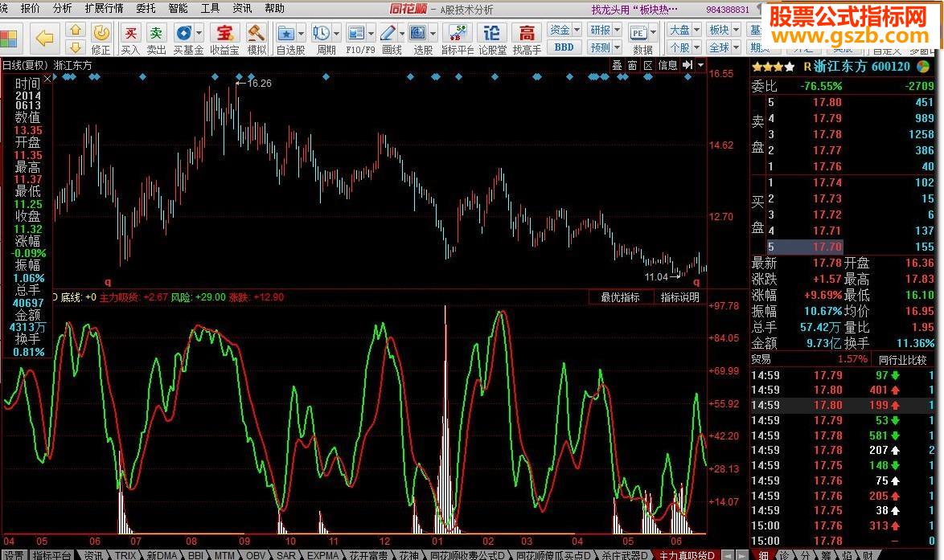944x560 pixels.
Task: Click the pie chart icon beside 600120
Action: (922, 66)
